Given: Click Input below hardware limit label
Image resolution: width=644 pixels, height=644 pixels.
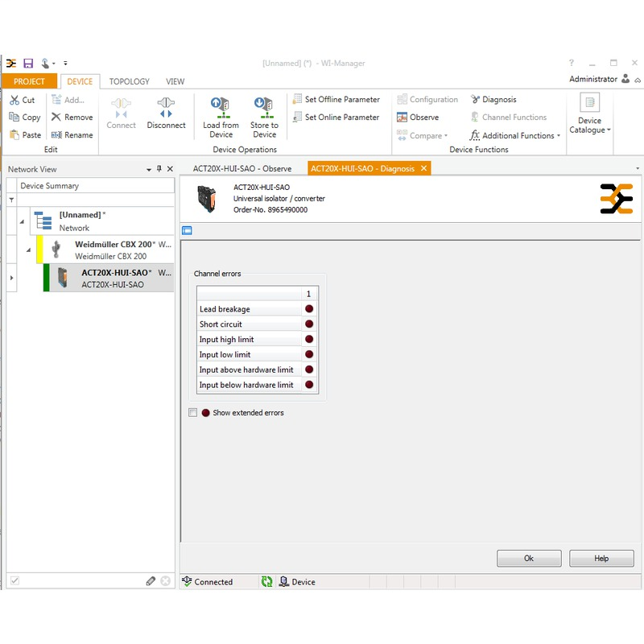Looking at the screenshot, I should tap(246, 385).
